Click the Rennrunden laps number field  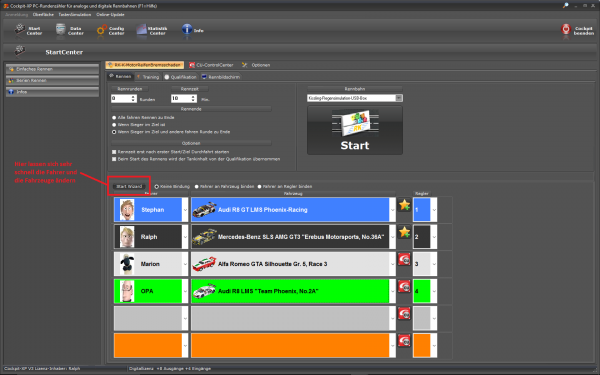[x=121, y=99]
